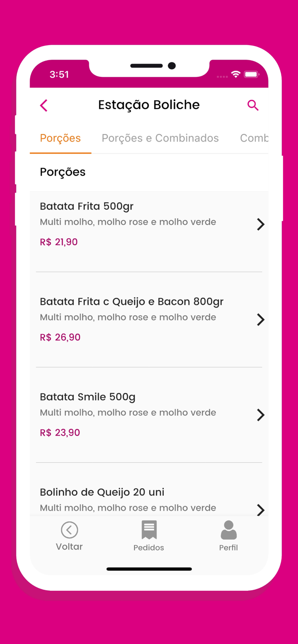The height and width of the screenshot is (644, 298).
Task: Tap the battery indicator icon
Action: pyautogui.click(x=252, y=74)
